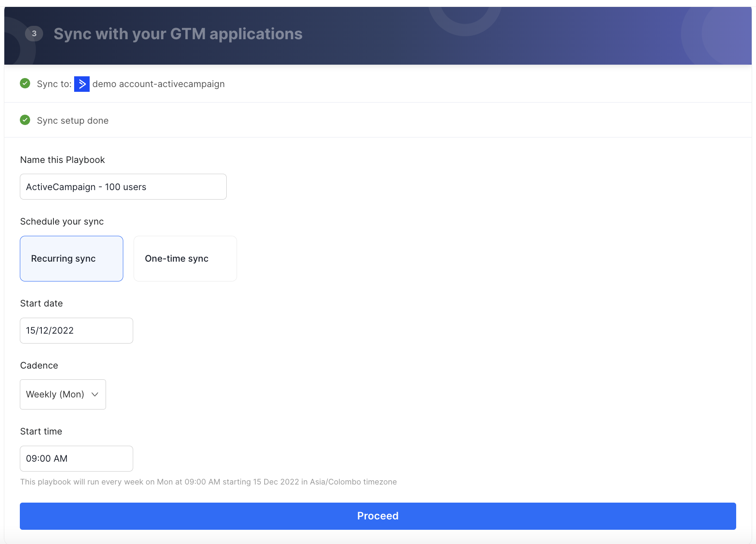This screenshot has height=544, width=756.
Task: Click the Start date label
Action: pos(41,303)
